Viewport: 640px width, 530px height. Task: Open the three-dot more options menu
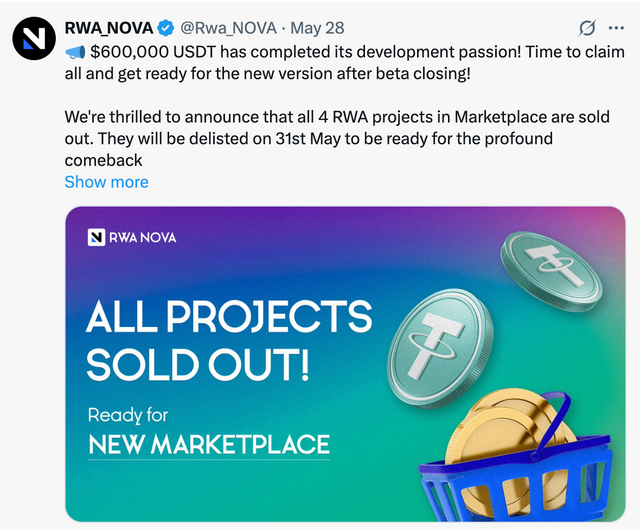coord(616,28)
